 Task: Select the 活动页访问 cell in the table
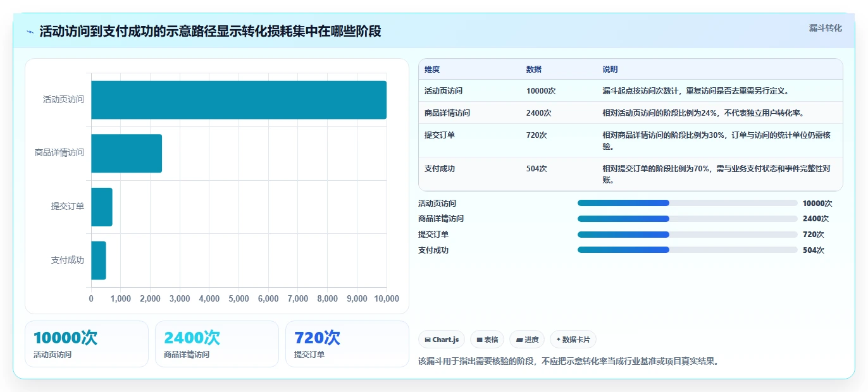click(x=443, y=91)
